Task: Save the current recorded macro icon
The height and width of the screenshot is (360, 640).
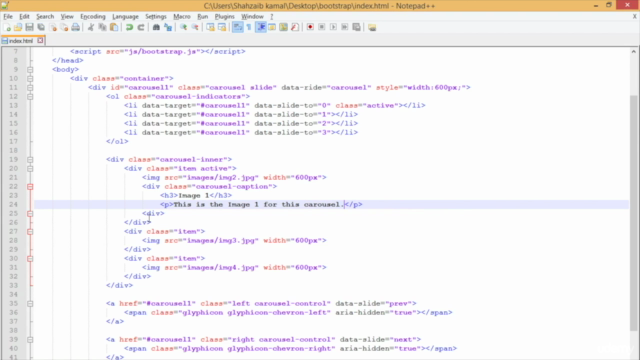Action: click(356, 27)
